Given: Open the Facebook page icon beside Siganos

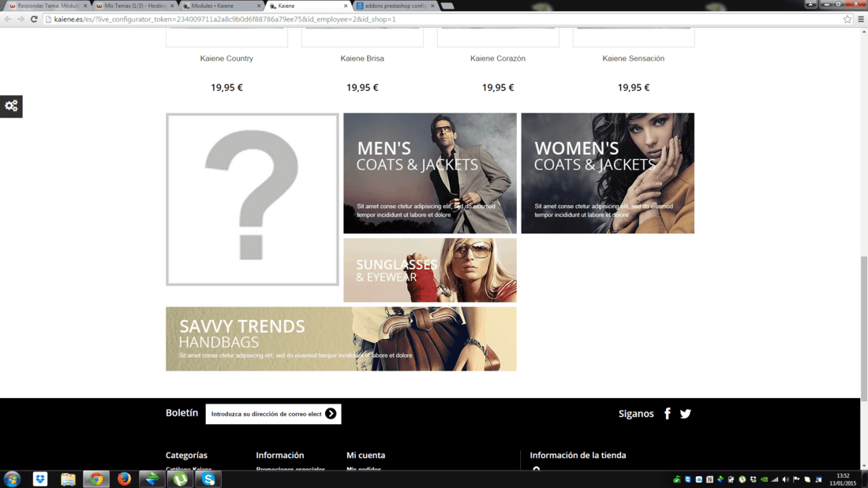Looking at the screenshot, I should tap(668, 414).
